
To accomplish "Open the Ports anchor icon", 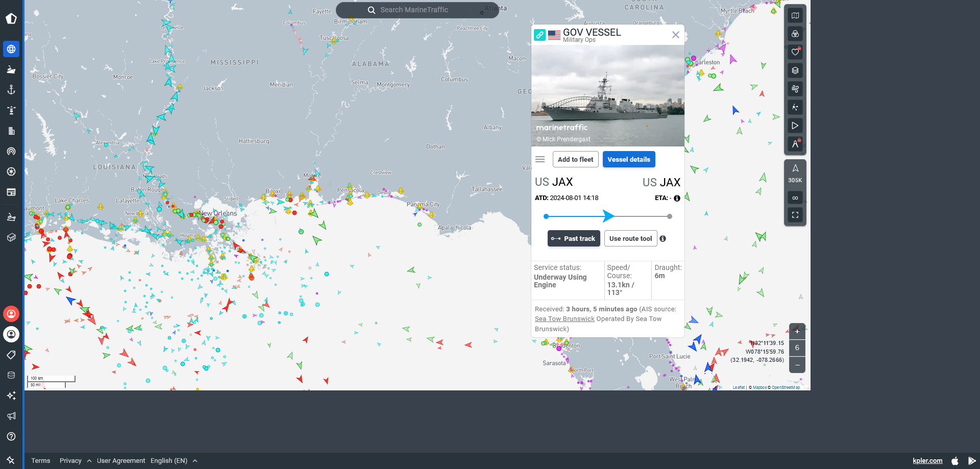I will (x=11, y=90).
